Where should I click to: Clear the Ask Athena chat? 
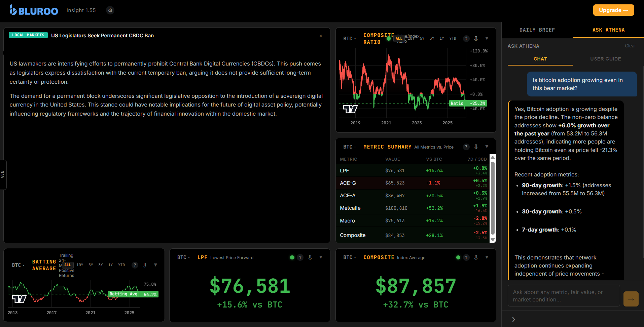630,46
